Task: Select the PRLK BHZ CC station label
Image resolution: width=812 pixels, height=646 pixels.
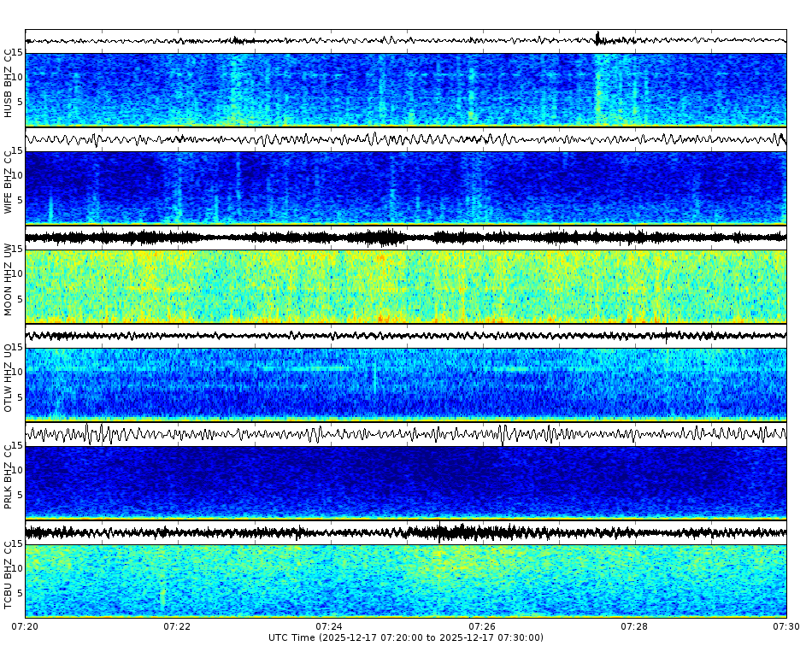Action: coord(9,479)
